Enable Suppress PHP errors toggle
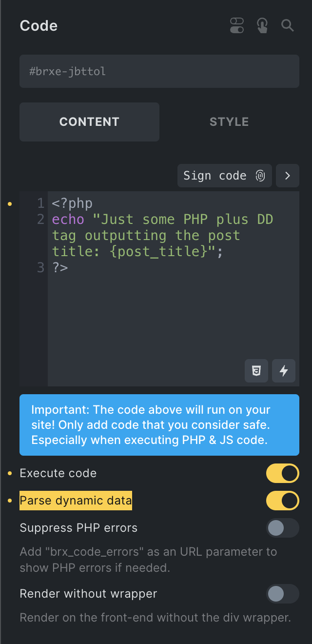This screenshot has width=312, height=644. [x=282, y=528]
